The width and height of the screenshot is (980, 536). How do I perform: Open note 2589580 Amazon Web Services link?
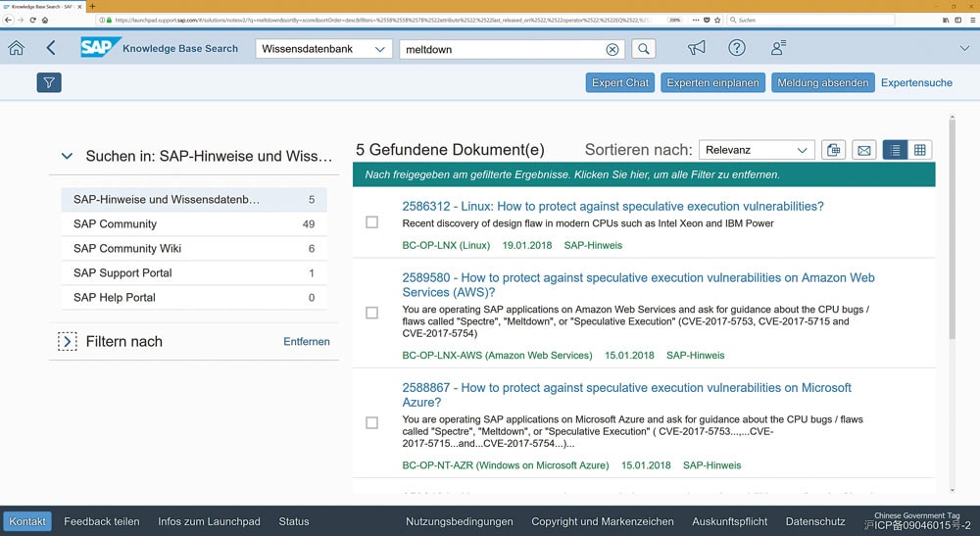click(638, 285)
